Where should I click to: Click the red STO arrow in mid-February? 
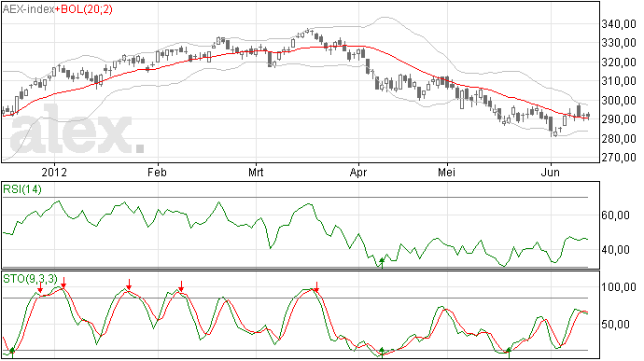(181, 286)
